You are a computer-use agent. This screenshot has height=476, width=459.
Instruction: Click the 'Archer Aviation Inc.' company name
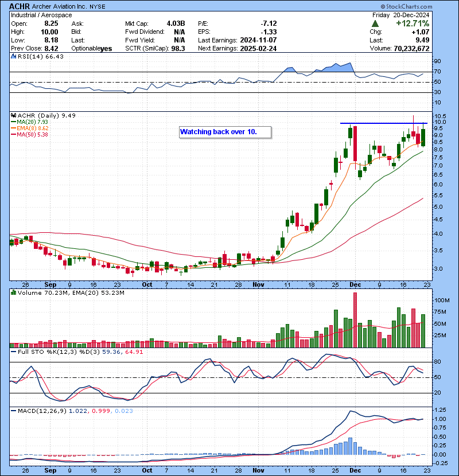(x=60, y=6)
